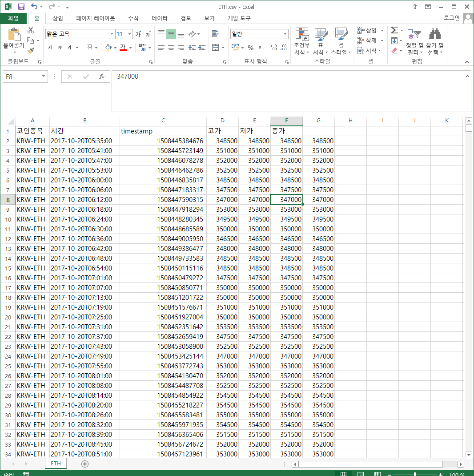Click the percent style icon
This screenshot has height=476, width=474.
click(x=250, y=48)
